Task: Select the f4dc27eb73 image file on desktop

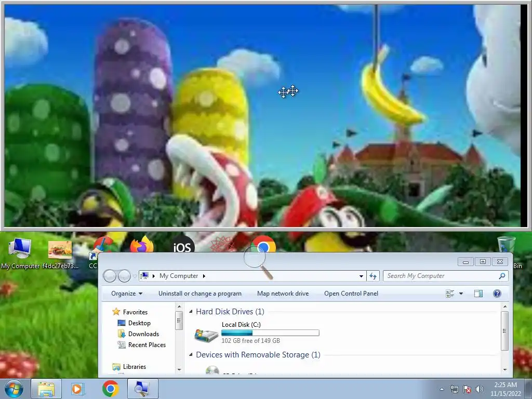Action: point(60,254)
